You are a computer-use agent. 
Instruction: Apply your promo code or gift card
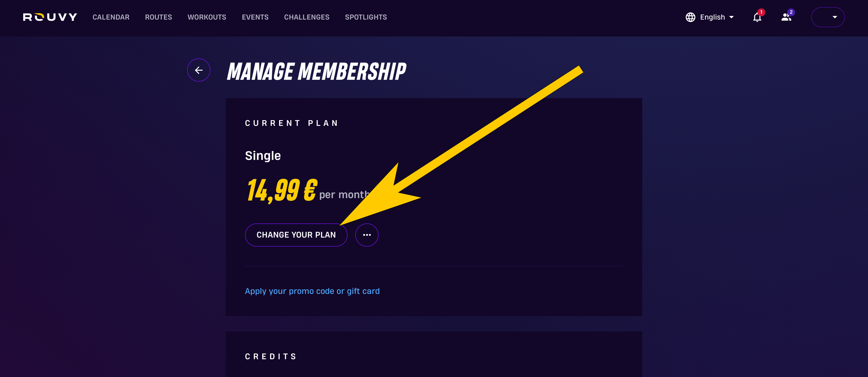(312, 291)
